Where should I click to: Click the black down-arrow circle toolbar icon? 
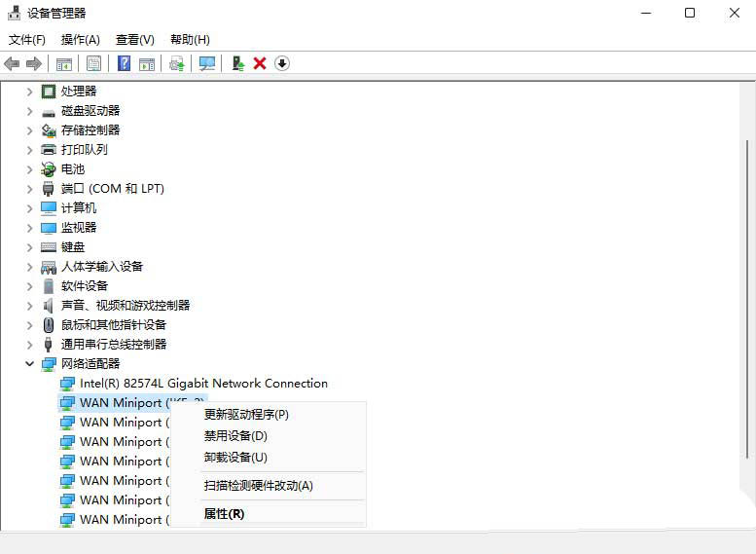[282, 63]
